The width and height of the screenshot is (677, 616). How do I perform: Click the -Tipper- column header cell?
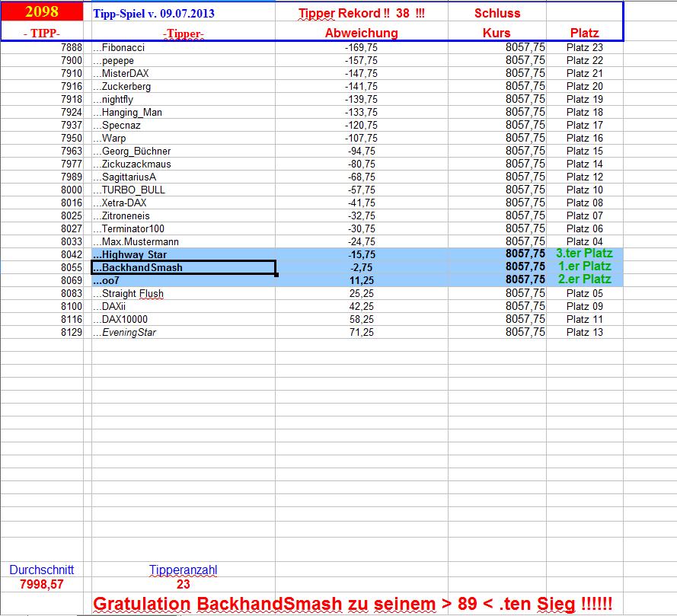182,33
